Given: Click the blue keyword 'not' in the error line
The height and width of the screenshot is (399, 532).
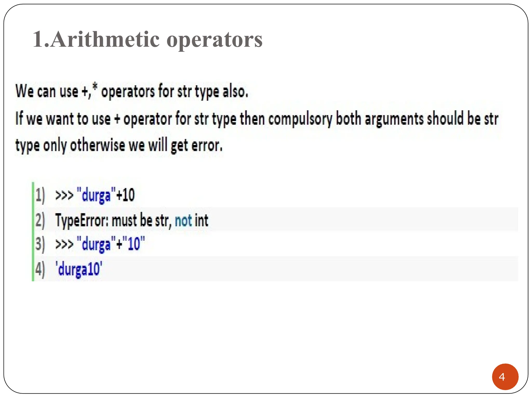Looking at the screenshot, I should tap(183, 221).
